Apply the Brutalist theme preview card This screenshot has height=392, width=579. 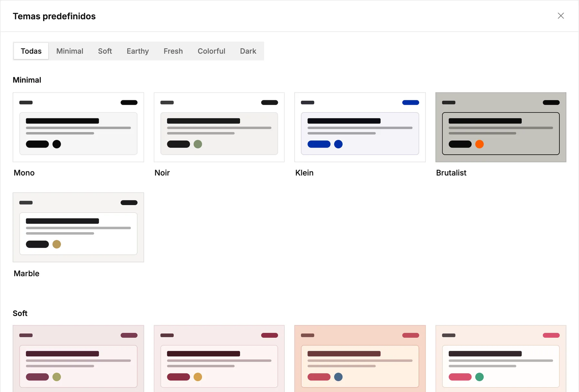click(x=501, y=127)
